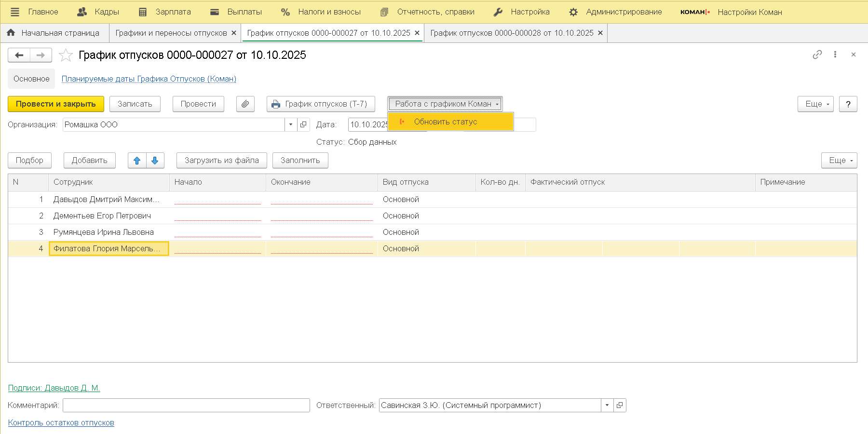868x434 pixels.
Task: Close the Графики и переносы отпусков tab
Action: 234,33
